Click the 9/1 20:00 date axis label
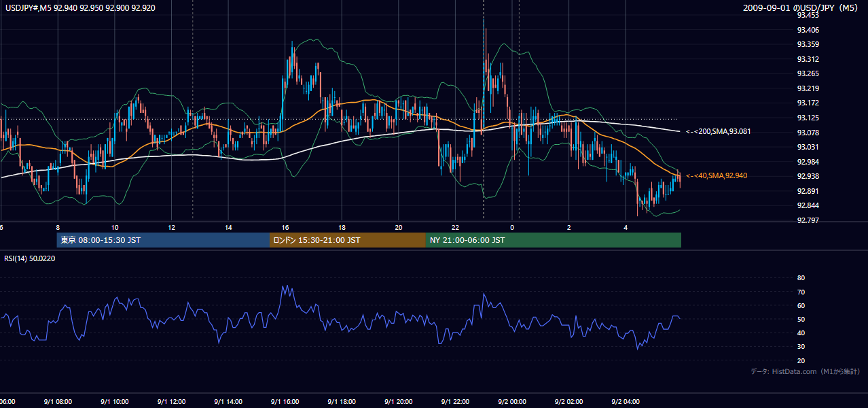Viewport: 868px width, 408px height. tap(398, 402)
